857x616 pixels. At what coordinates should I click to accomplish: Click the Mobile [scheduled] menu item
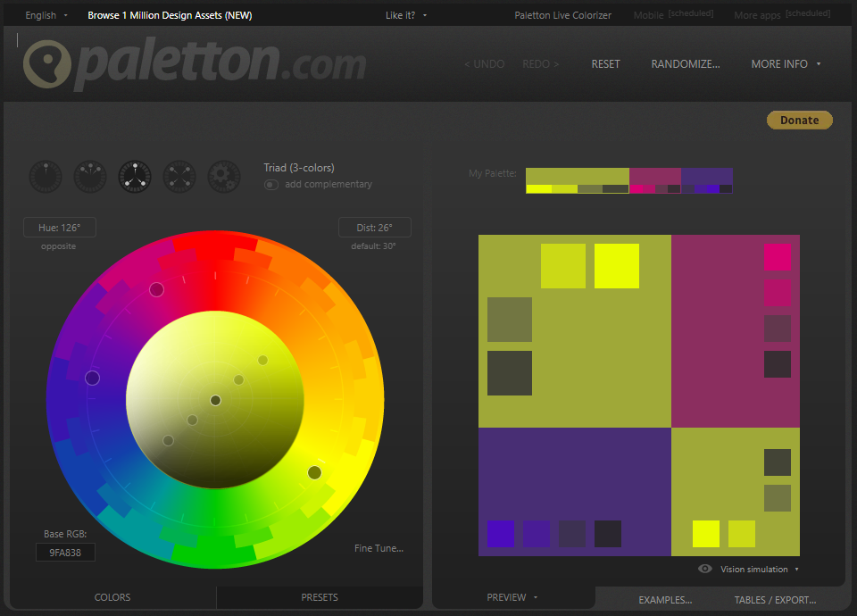point(673,15)
